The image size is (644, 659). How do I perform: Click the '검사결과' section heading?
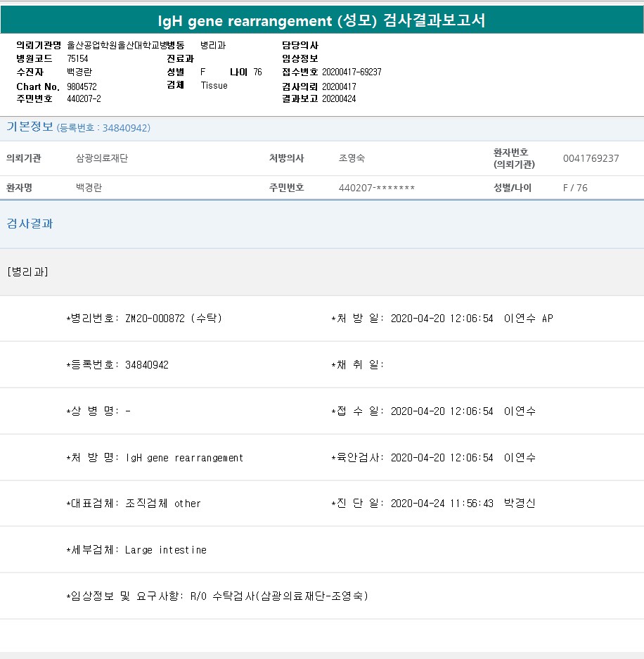tap(30, 224)
